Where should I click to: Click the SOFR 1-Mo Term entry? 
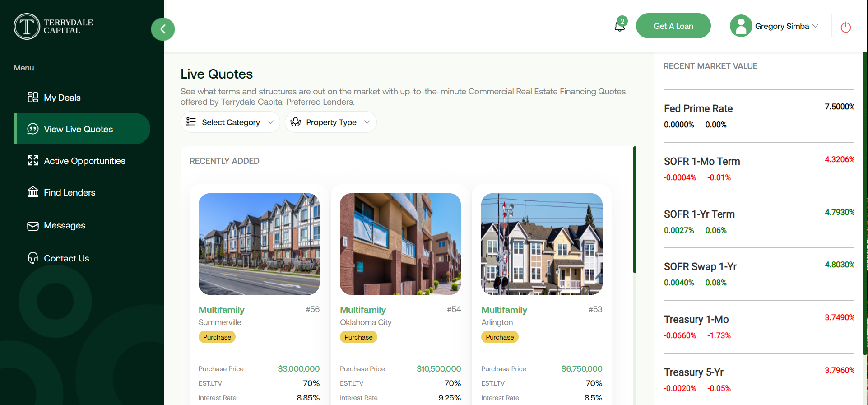[759, 169]
